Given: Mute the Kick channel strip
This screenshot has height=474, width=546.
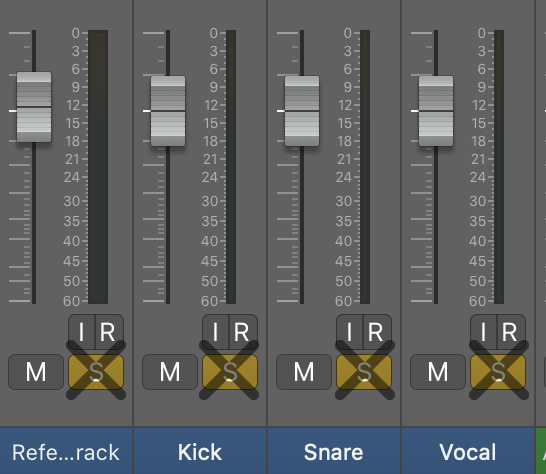Looking at the screenshot, I should tap(170, 372).
